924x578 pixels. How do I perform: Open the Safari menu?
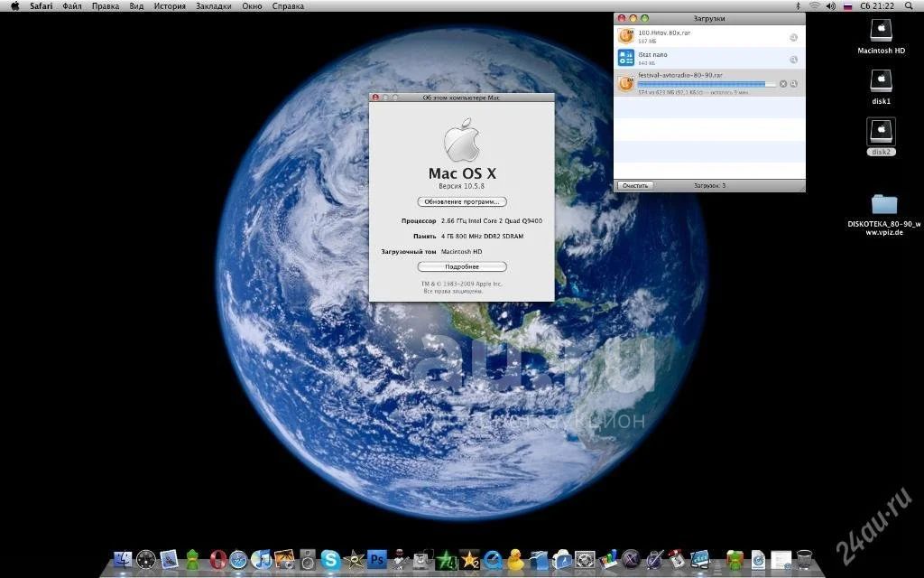42,6
